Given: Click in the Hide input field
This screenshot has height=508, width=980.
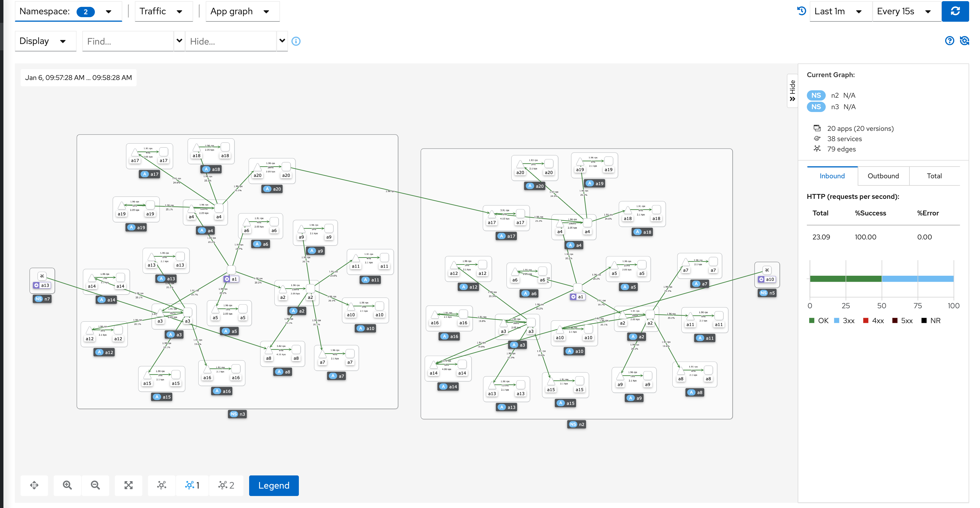Looking at the screenshot, I should tap(231, 41).
